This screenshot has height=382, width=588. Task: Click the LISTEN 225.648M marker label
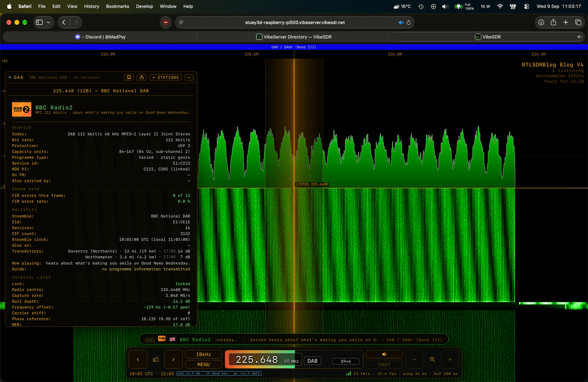[x=312, y=184]
